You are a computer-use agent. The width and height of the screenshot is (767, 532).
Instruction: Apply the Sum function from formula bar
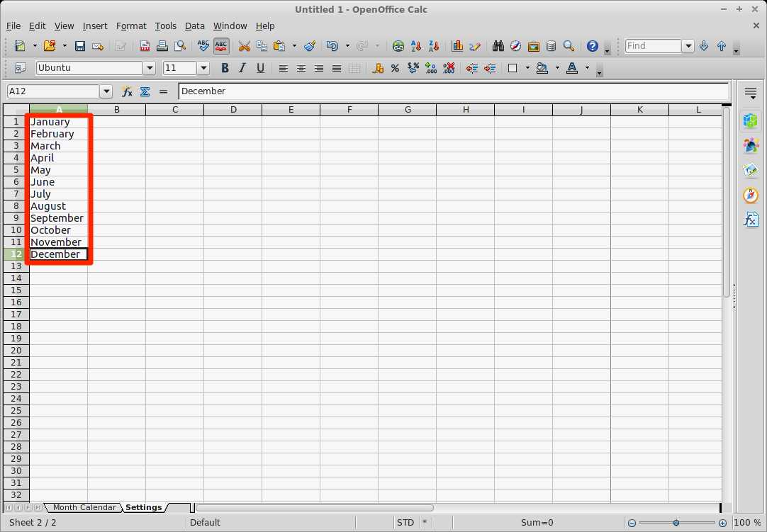[145, 91]
